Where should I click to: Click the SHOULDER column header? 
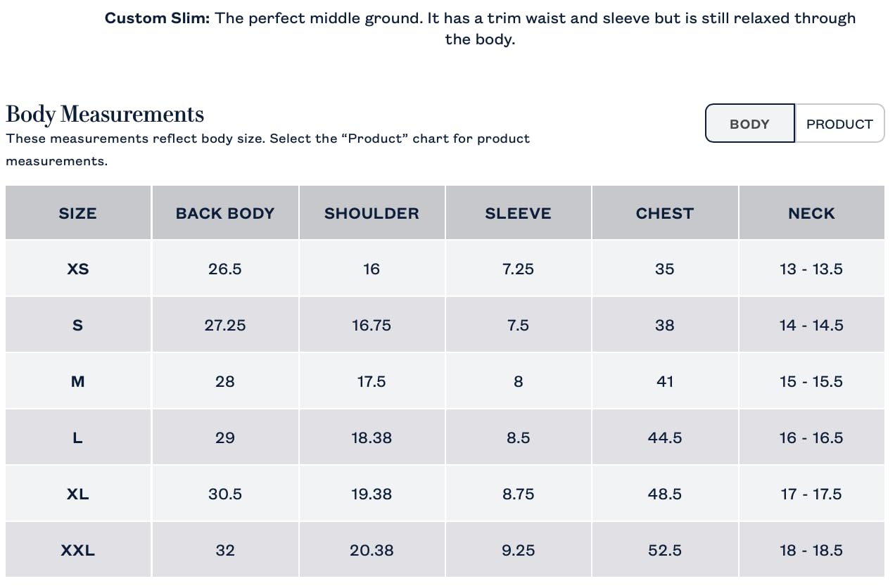372,213
